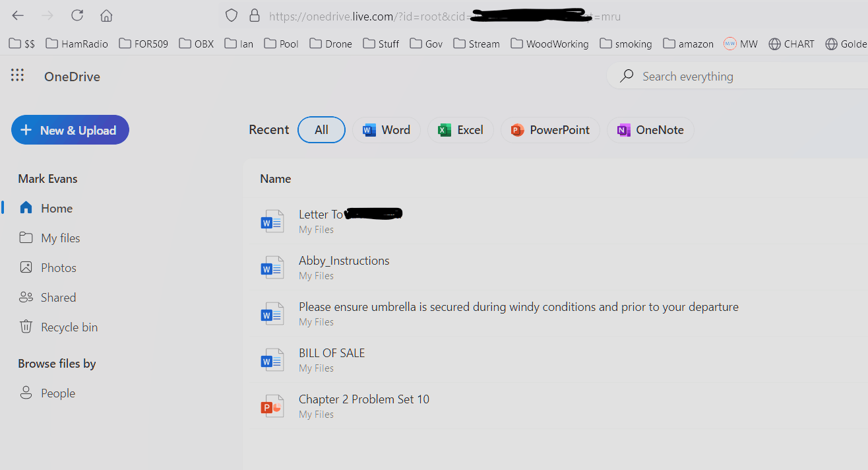Open the Abby_Instructions document
This screenshot has height=470, width=868.
tap(344, 260)
